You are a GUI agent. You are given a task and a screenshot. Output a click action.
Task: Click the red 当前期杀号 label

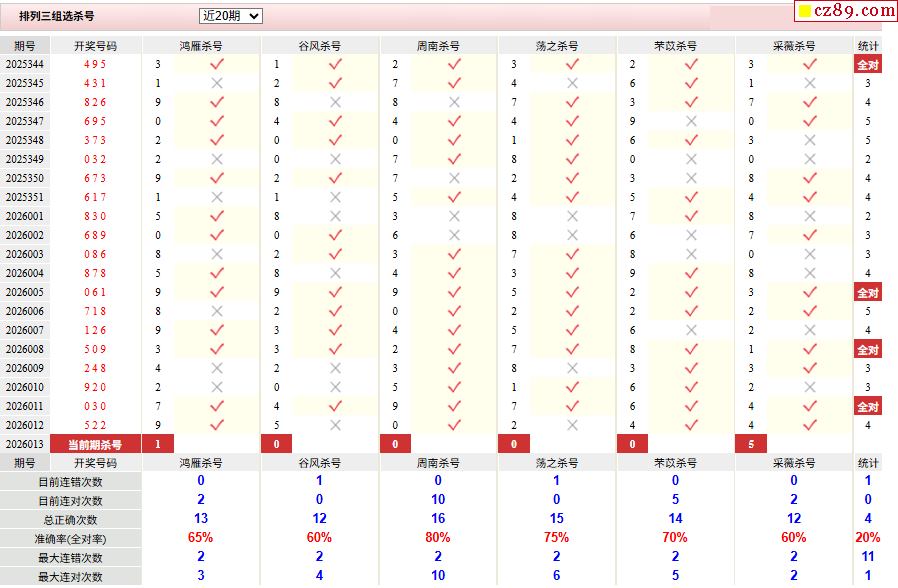coord(94,444)
